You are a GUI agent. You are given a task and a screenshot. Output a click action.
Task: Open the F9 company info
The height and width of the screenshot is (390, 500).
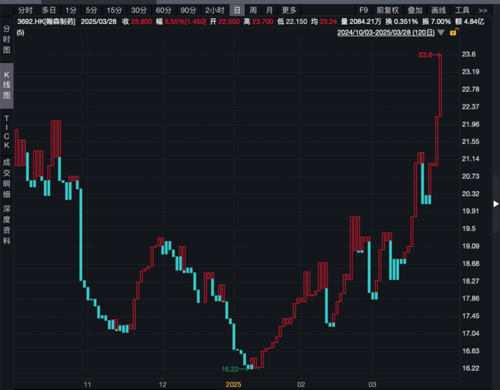(x=364, y=10)
